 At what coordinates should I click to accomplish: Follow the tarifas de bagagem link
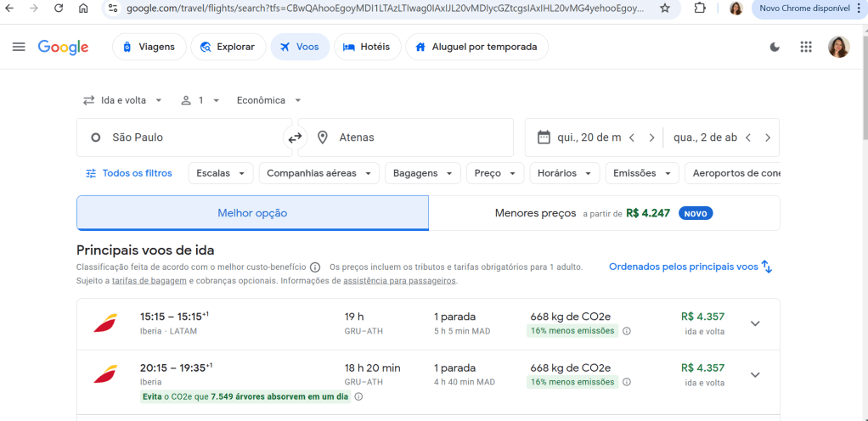coord(149,281)
